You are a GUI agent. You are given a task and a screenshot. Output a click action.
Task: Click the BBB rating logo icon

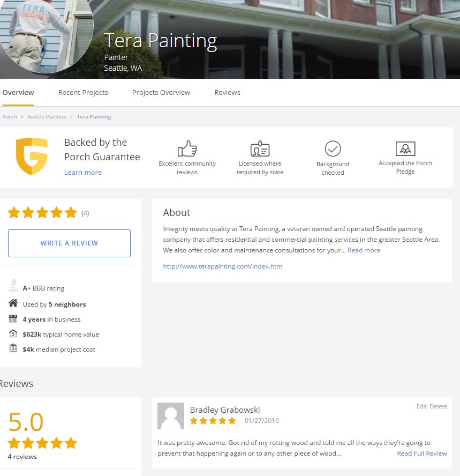[13, 285]
